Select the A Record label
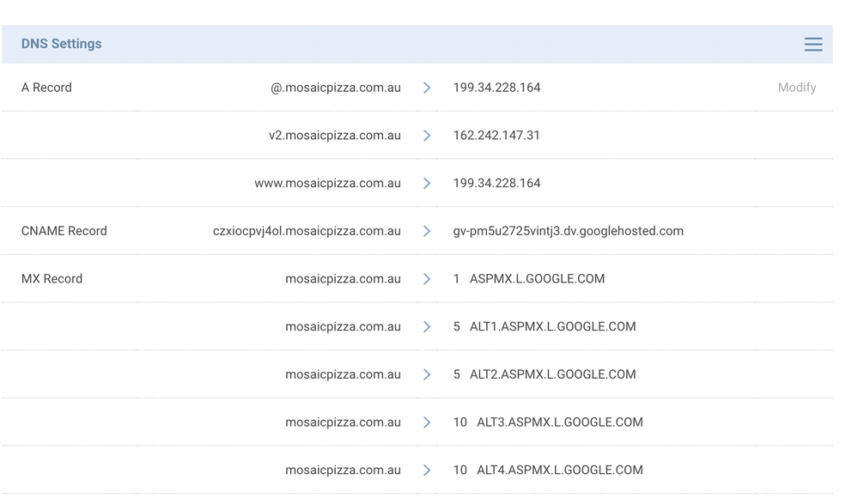Image resolution: width=858 pixels, height=504 pixels. 46,88
